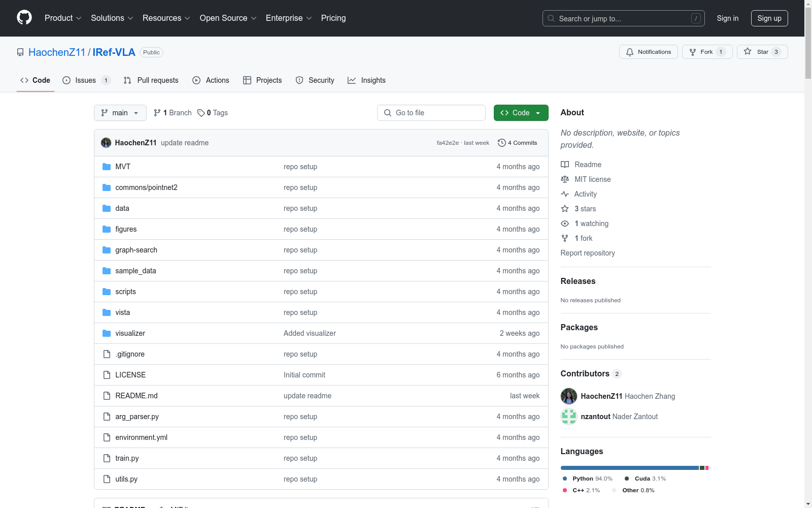Click the branch icon beside 1 Branch

[157, 113]
